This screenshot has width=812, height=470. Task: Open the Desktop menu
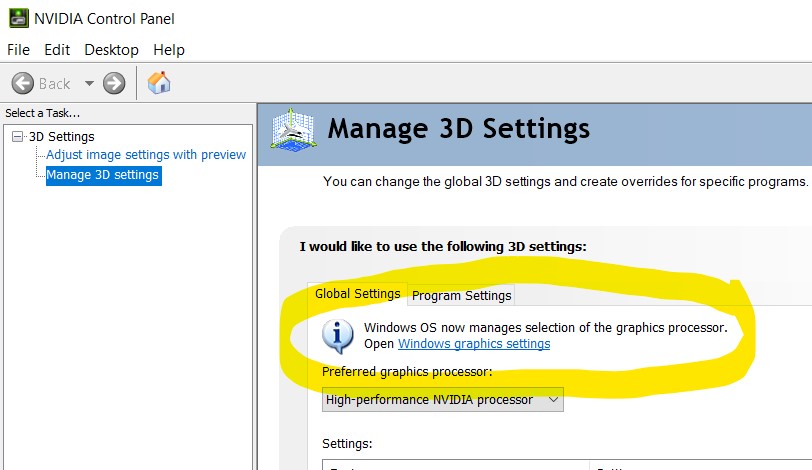tap(111, 50)
